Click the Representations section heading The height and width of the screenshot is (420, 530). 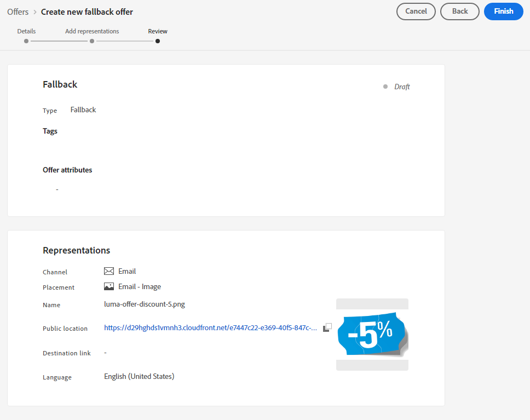coord(77,250)
